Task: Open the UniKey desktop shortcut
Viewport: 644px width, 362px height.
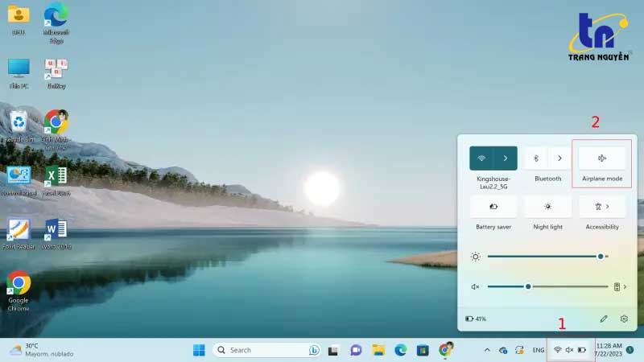Action: 56,69
